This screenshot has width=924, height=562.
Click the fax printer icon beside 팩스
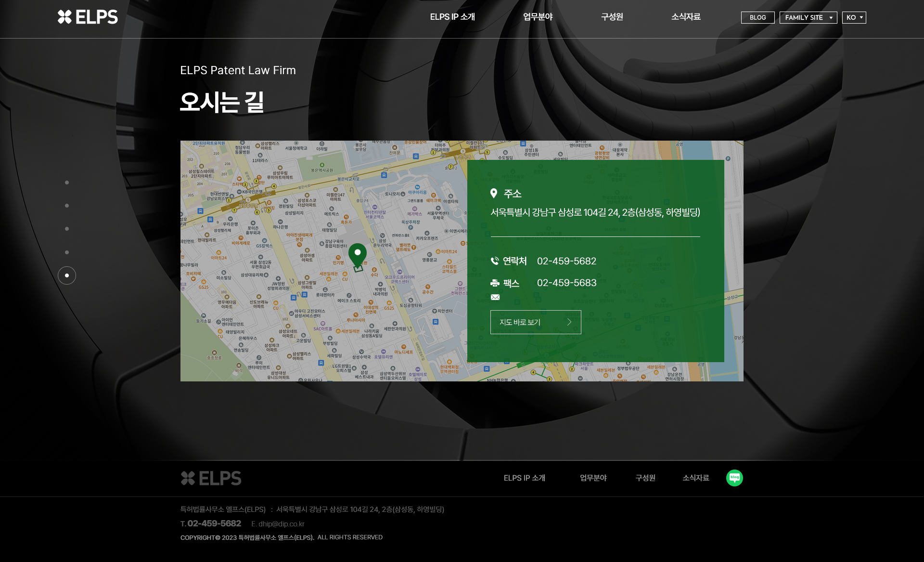[495, 283]
